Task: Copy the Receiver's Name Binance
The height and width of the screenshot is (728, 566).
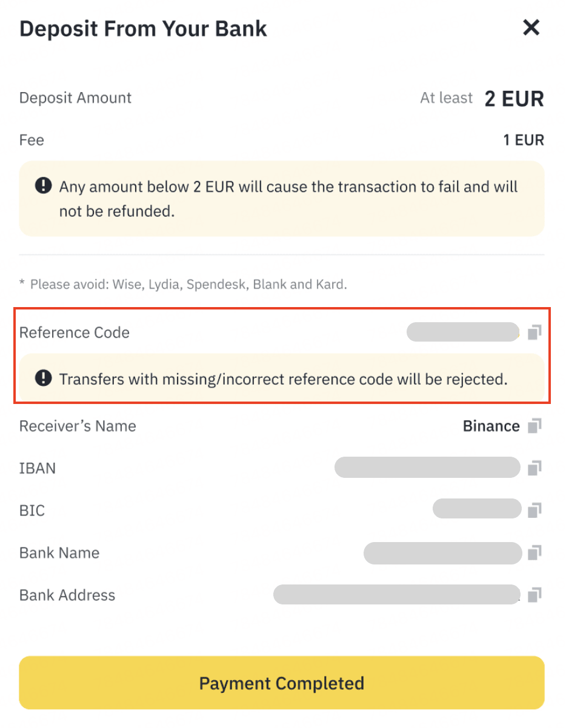Action: click(534, 426)
